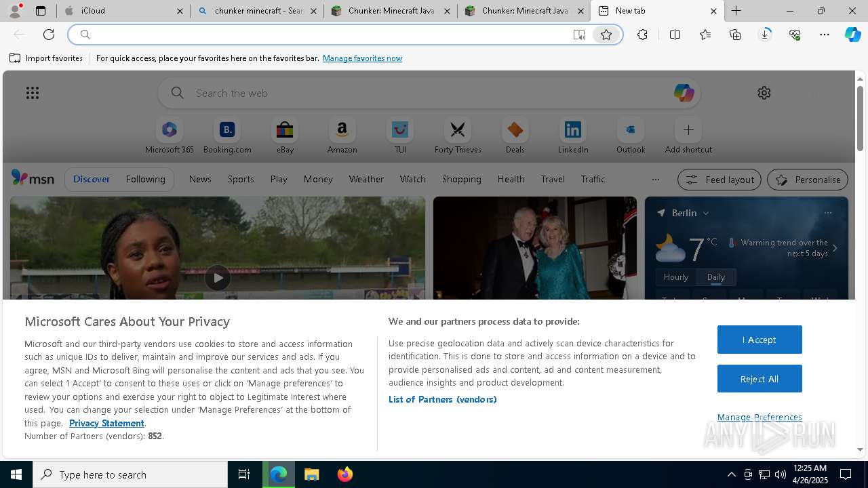This screenshot has height=488, width=868.
Task: Select Hourly weather view
Action: pos(675,277)
